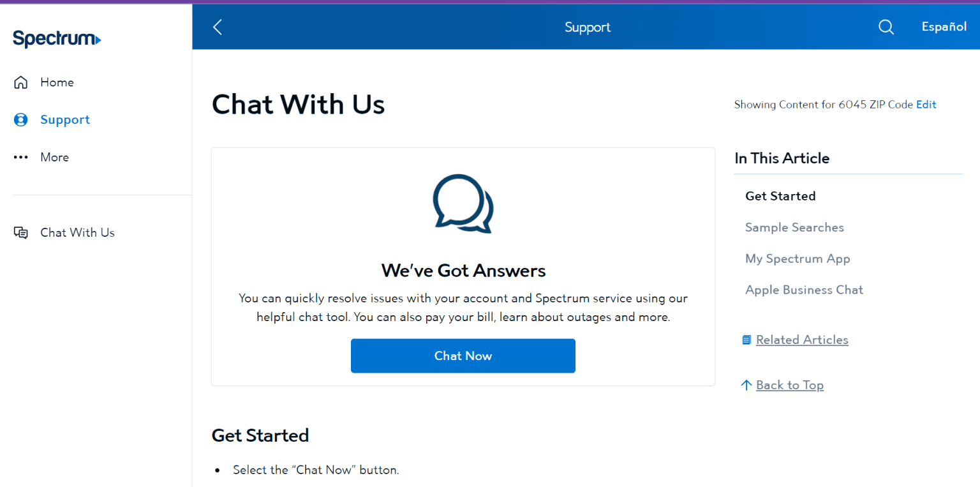This screenshot has height=487, width=980.
Task: Click the Spectrum logo in the sidebar
Action: (x=57, y=38)
